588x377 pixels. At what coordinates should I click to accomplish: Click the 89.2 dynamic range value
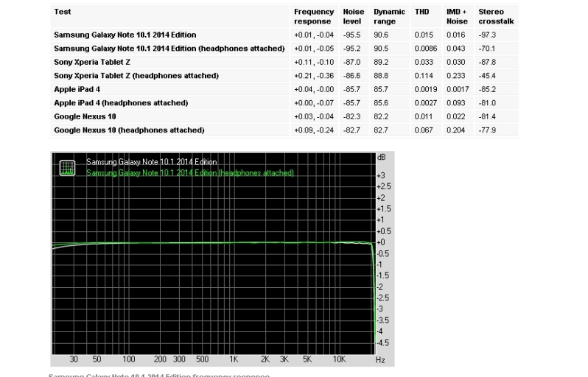pyautogui.click(x=381, y=62)
